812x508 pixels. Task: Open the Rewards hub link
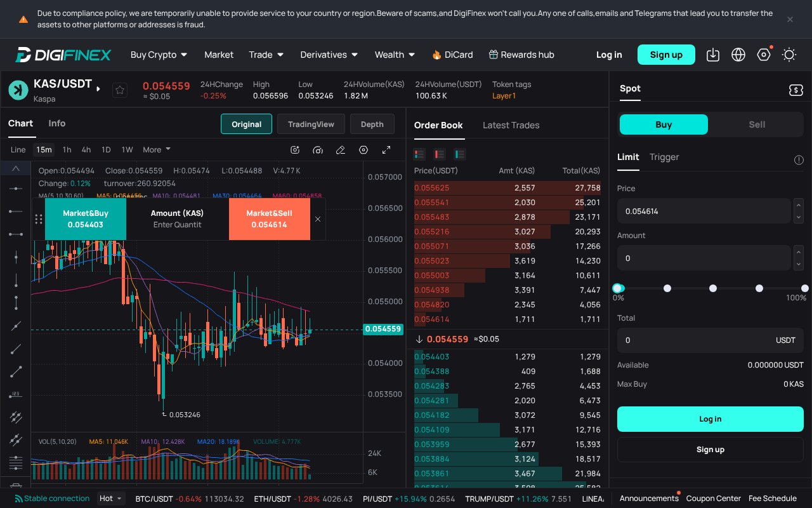pyautogui.click(x=521, y=55)
